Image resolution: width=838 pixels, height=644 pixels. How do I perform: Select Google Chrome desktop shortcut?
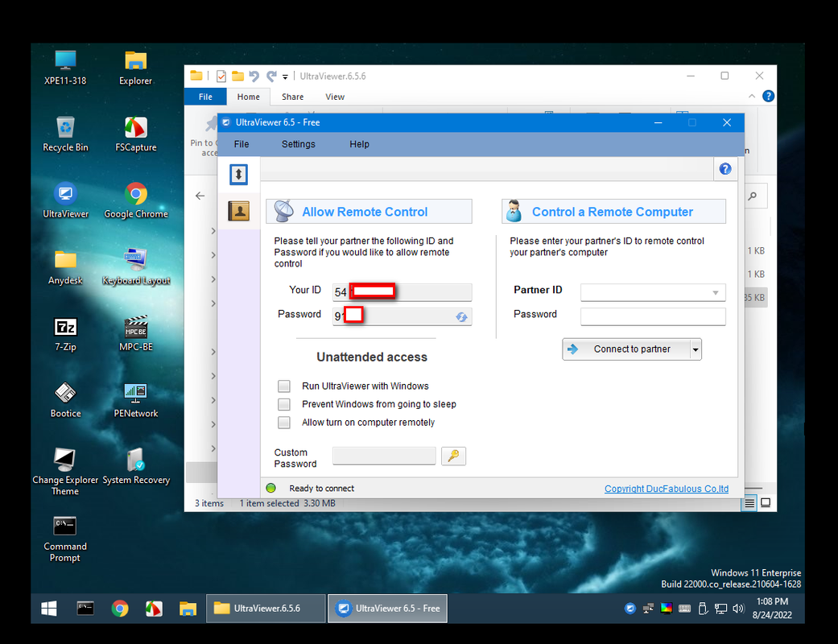pyautogui.click(x=136, y=200)
